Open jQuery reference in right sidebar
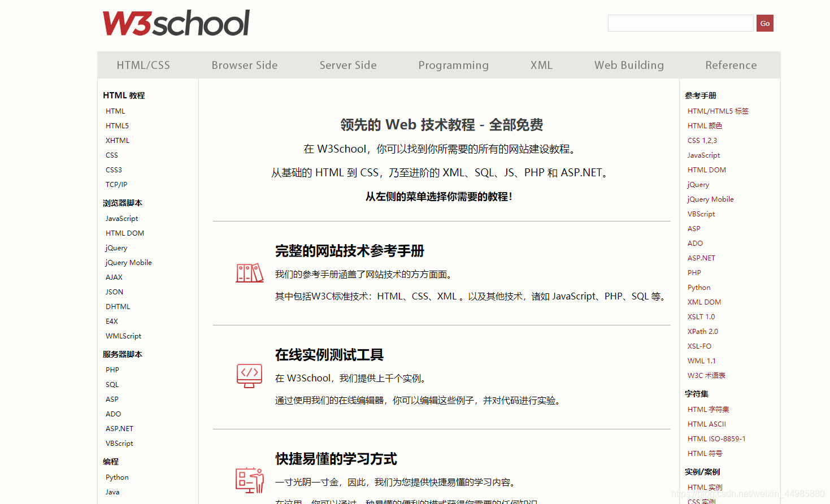 point(698,185)
